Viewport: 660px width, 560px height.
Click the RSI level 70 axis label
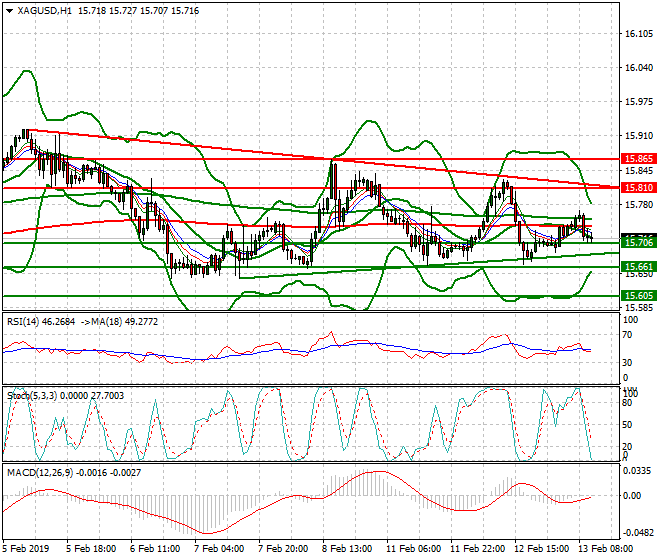(x=627, y=335)
